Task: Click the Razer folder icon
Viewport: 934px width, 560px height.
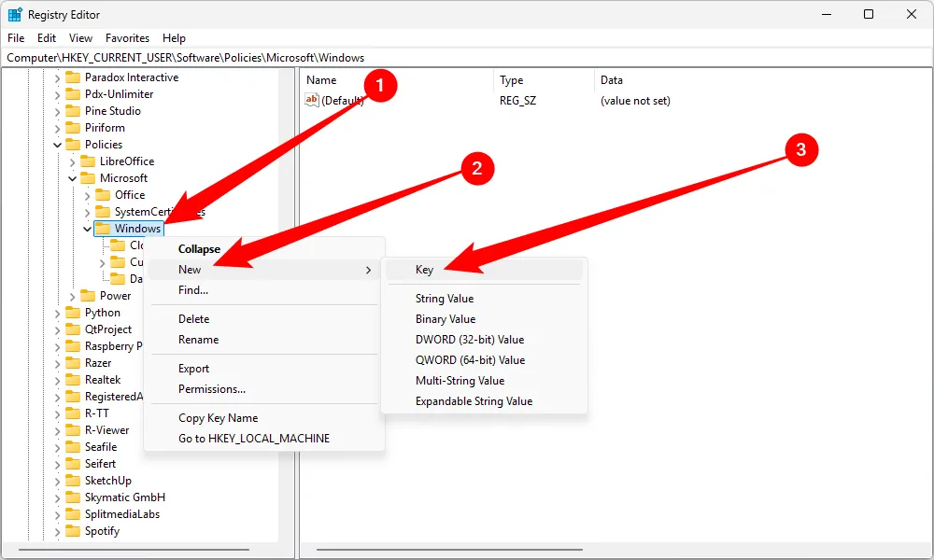Action: (x=74, y=362)
